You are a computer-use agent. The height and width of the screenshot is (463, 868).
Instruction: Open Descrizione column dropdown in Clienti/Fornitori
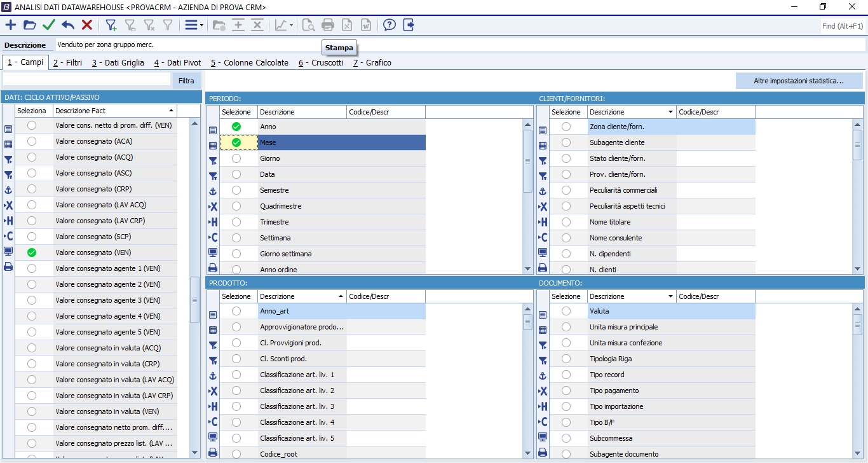click(671, 112)
